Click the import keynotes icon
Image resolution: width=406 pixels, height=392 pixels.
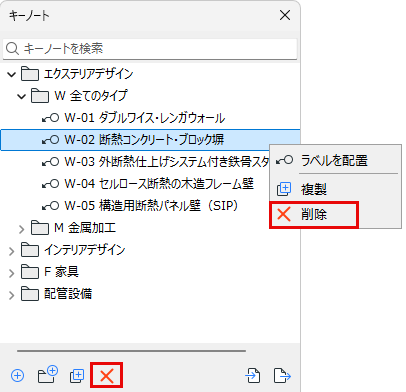click(252, 375)
